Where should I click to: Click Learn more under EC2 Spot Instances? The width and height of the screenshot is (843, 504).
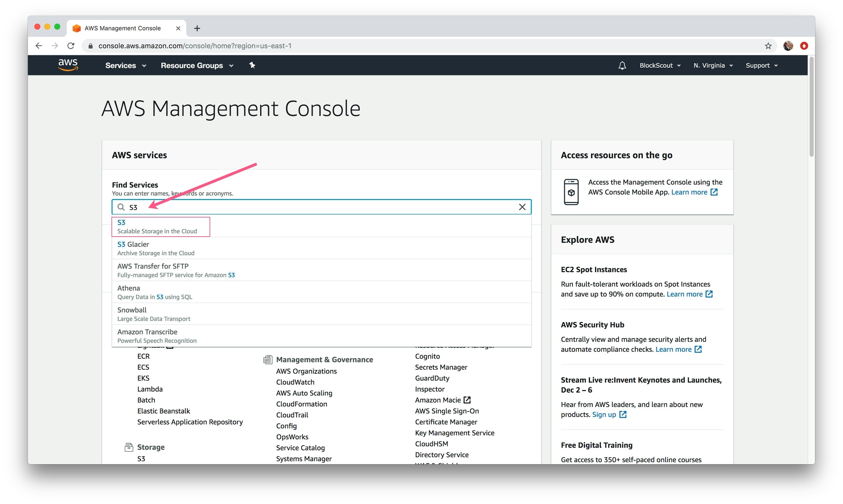(685, 294)
